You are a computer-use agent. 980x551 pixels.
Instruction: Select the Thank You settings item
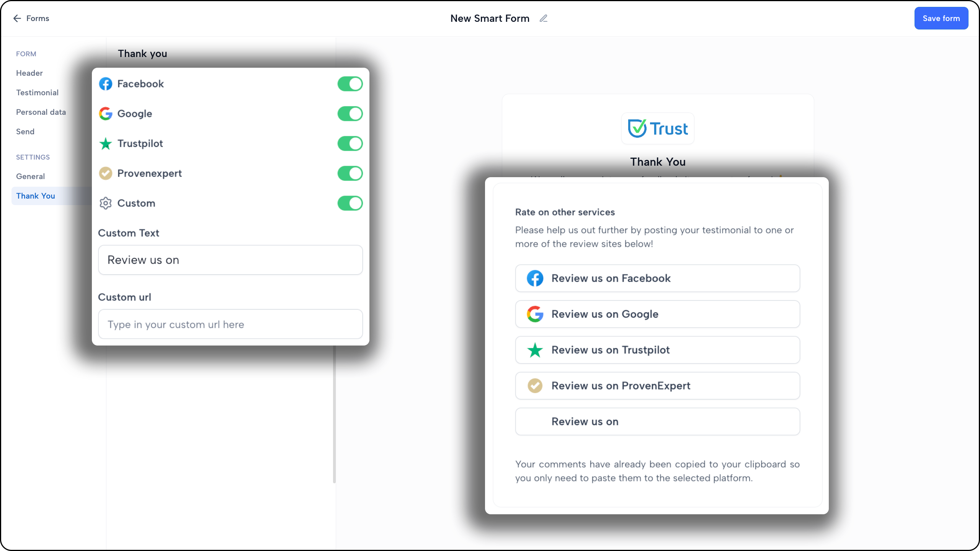coord(52,196)
